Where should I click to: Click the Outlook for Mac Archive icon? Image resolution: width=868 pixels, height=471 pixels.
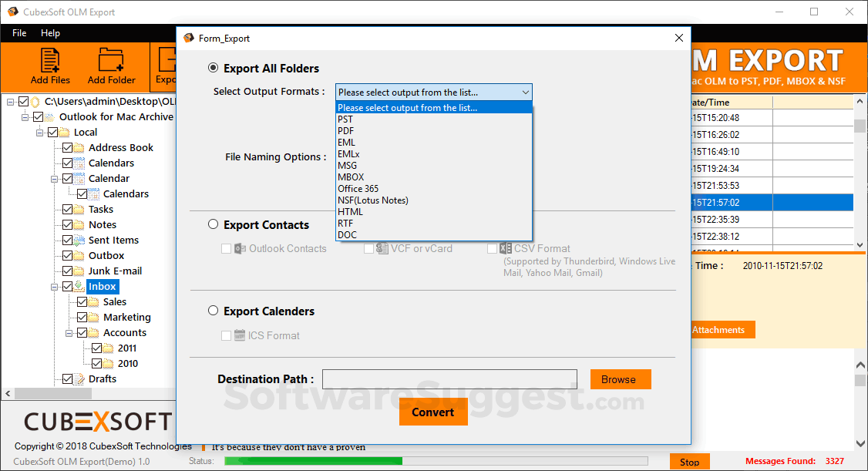tap(50, 116)
